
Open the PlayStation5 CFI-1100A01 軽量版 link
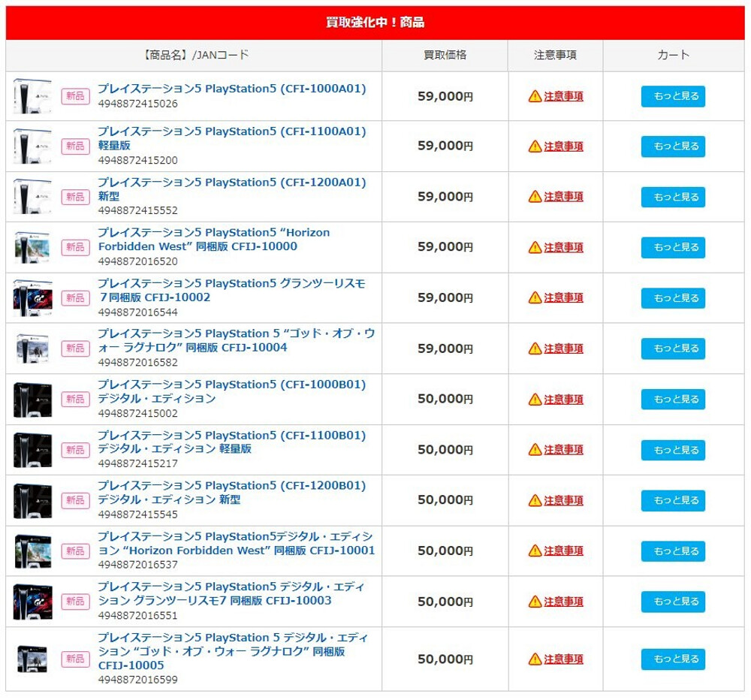coord(232,138)
